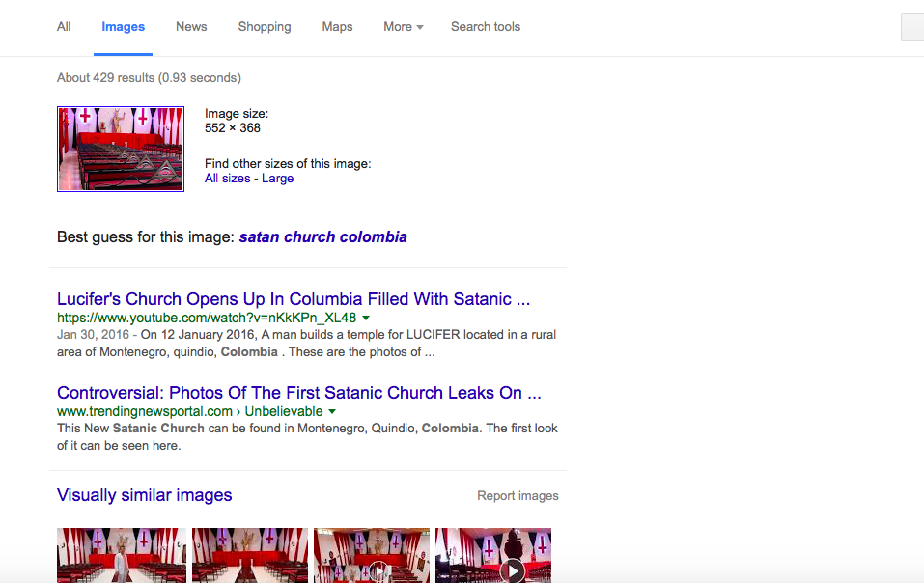
Task: Open the Visually similar images heading
Action: pyautogui.click(x=145, y=495)
